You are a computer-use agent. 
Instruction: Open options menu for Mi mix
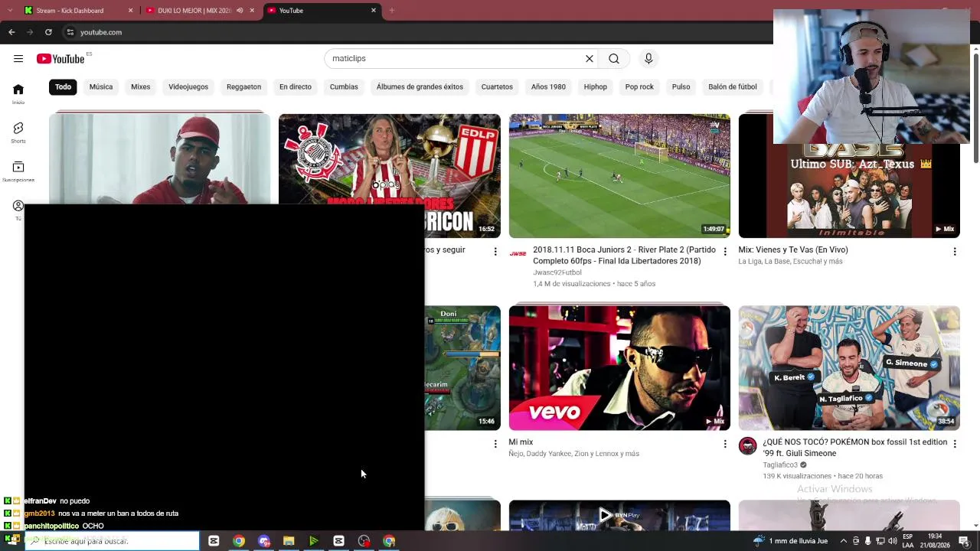pos(725,444)
